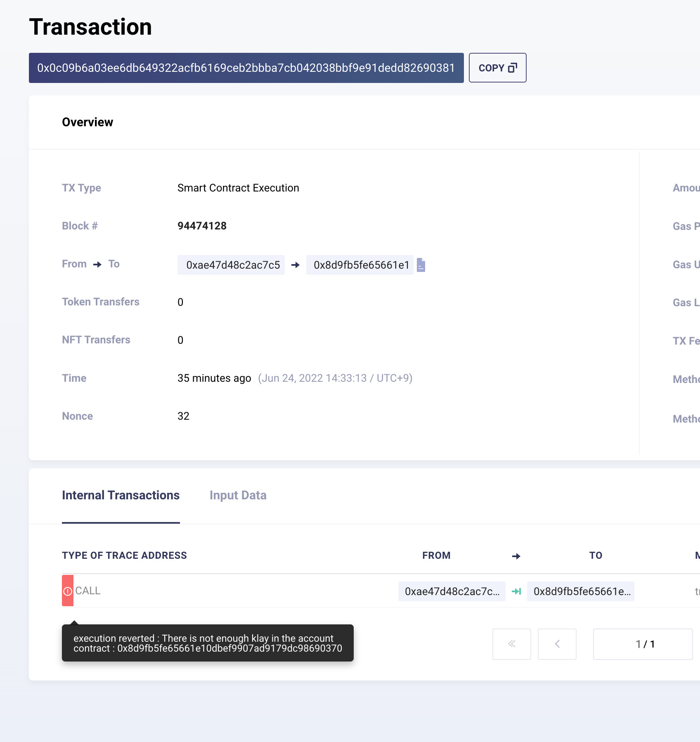Image resolution: width=700 pixels, height=742 pixels.
Task: Select the full transaction hash box
Action: click(x=246, y=68)
